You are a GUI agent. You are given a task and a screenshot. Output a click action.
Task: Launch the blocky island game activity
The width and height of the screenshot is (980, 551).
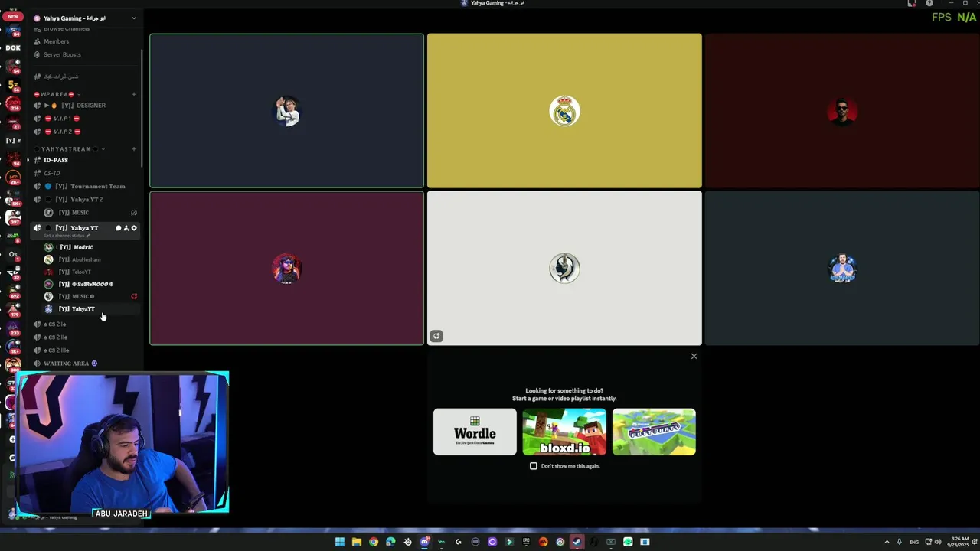pos(654,432)
